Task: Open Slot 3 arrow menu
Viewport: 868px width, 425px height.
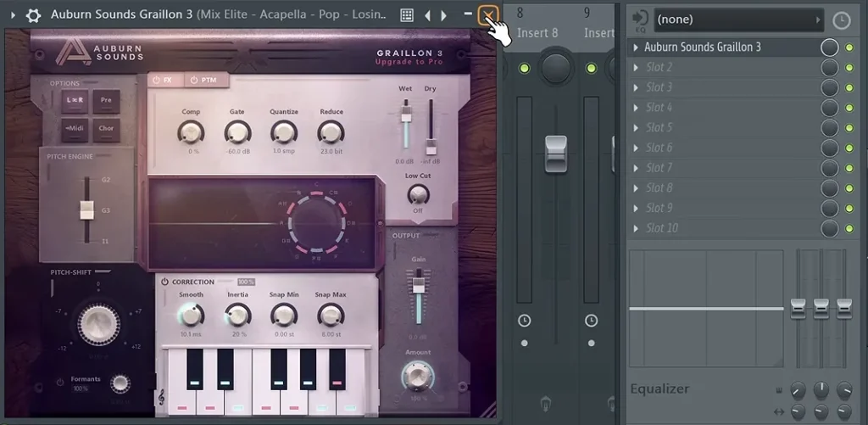Action: [636, 87]
